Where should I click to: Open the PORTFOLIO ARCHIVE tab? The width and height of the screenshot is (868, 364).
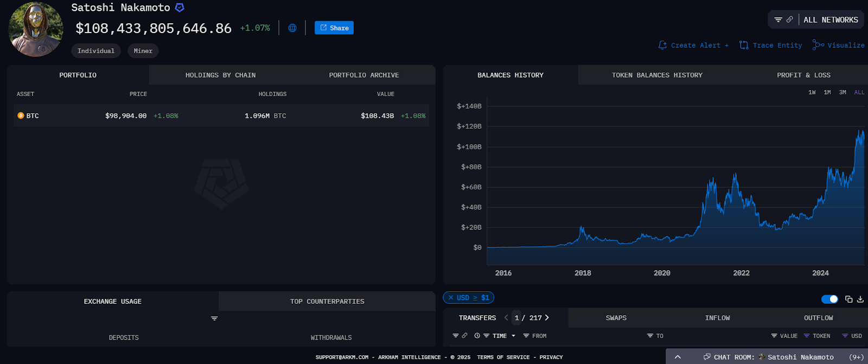[363, 75]
